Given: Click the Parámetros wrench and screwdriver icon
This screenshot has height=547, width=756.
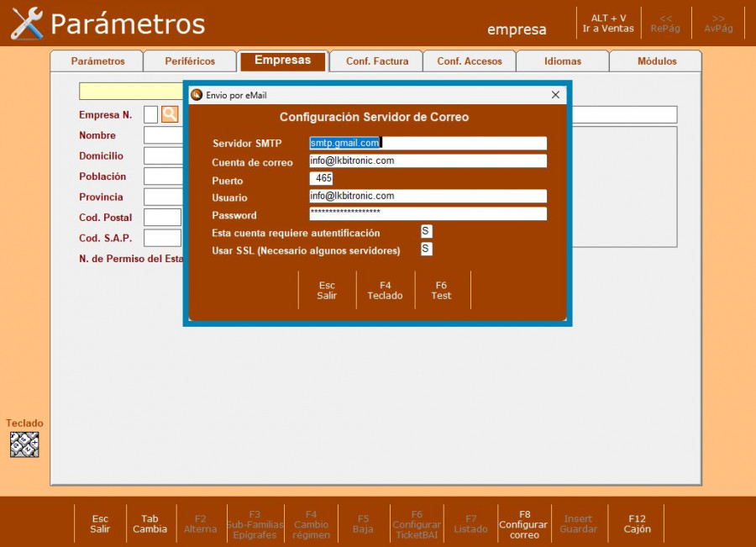Looking at the screenshot, I should click(27, 24).
